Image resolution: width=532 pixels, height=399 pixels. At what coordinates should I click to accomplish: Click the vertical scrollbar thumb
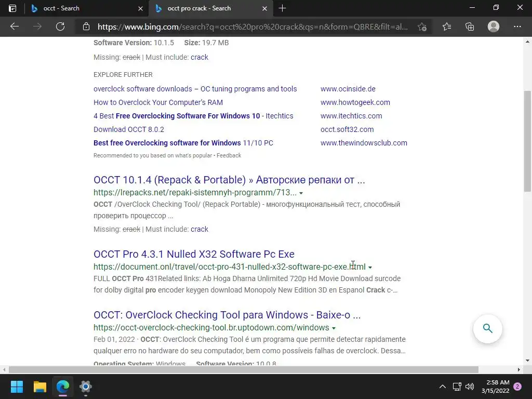click(x=527, y=141)
